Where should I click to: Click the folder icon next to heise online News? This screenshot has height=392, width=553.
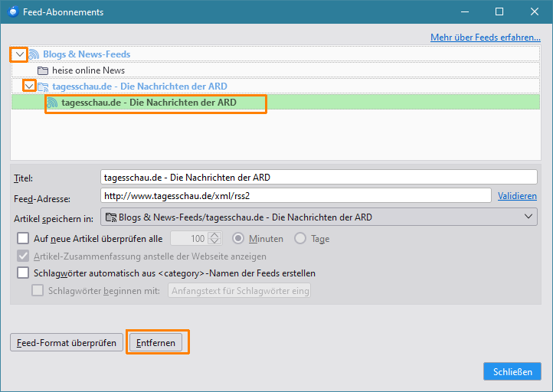(x=44, y=70)
